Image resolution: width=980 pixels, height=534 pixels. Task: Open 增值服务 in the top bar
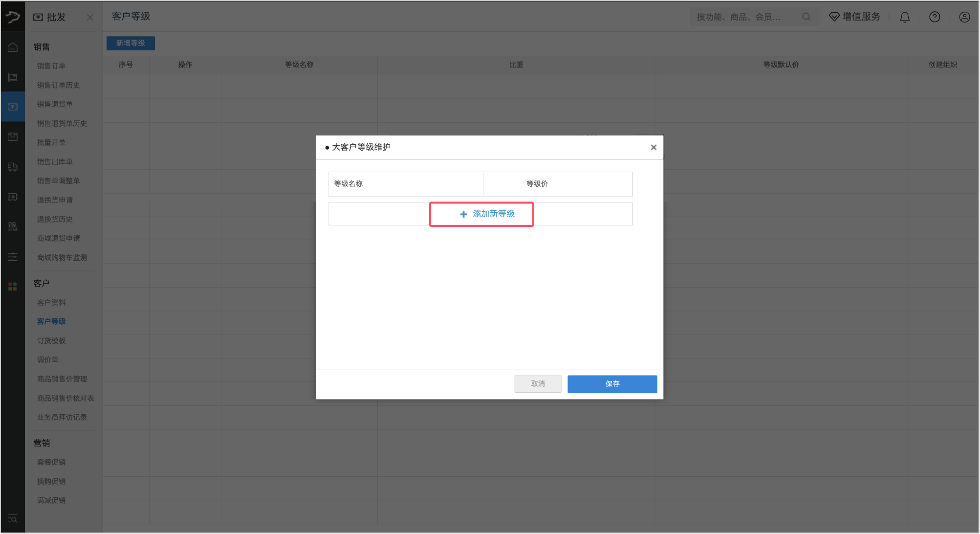click(x=855, y=17)
